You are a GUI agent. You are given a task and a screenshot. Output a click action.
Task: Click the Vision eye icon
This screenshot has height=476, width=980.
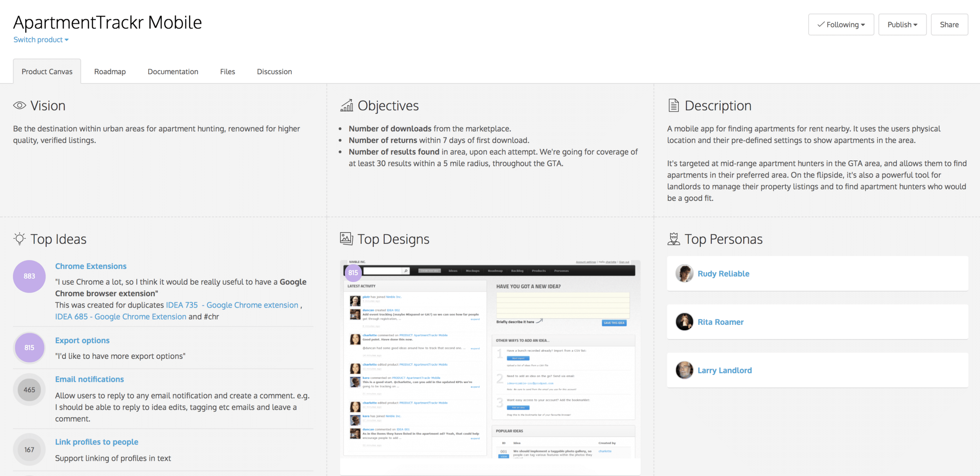pyautogui.click(x=20, y=105)
